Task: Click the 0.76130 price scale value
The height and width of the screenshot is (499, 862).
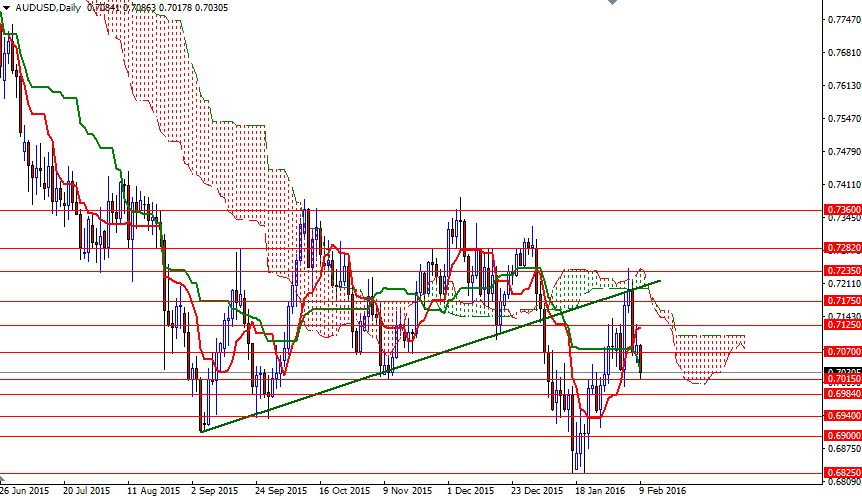Action: tap(844, 86)
